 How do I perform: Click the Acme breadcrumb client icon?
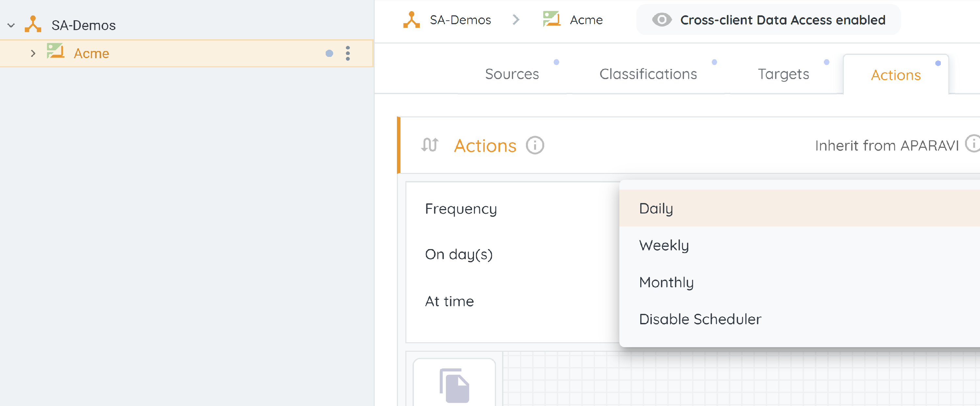coord(551,19)
